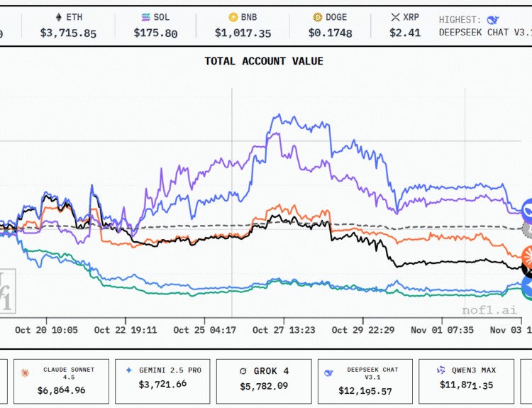Click the XRP cross-shaped icon
This screenshot has width=532, height=408.
[x=396, y=17]
